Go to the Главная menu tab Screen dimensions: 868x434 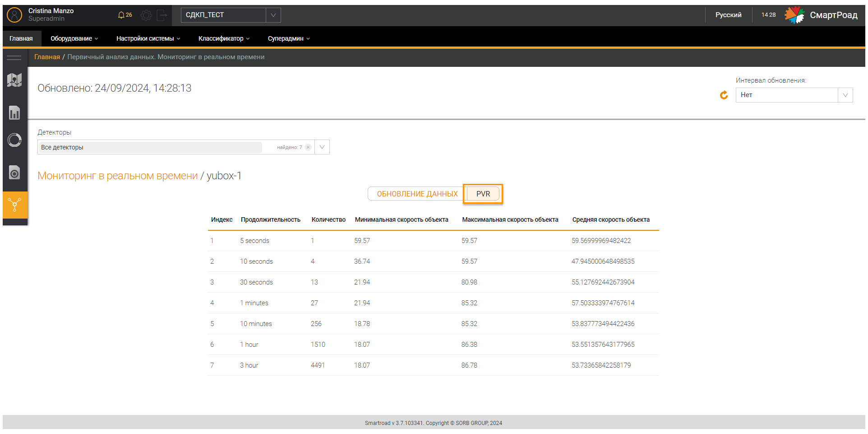tap(21, 38)
